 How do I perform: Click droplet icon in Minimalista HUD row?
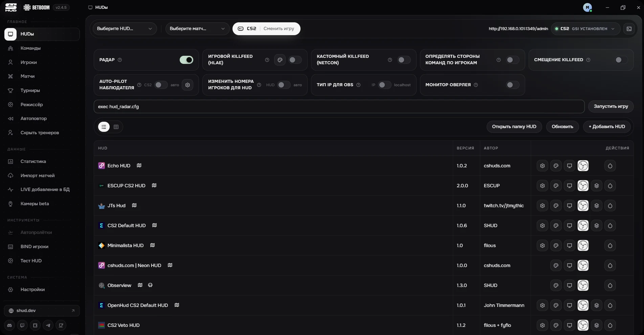click(610, 245)
